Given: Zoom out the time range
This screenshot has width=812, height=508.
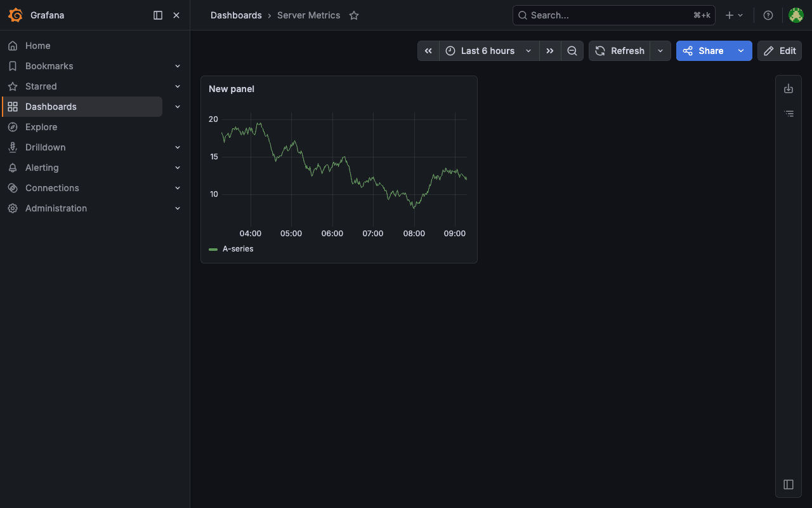Looking at the screenshot, I should click(x=572, y=51).
